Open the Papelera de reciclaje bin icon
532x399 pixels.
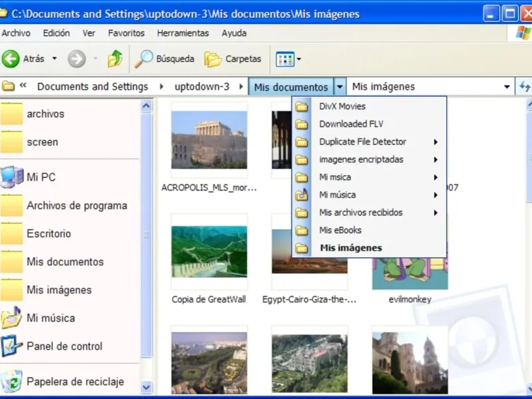click(11, 381)
